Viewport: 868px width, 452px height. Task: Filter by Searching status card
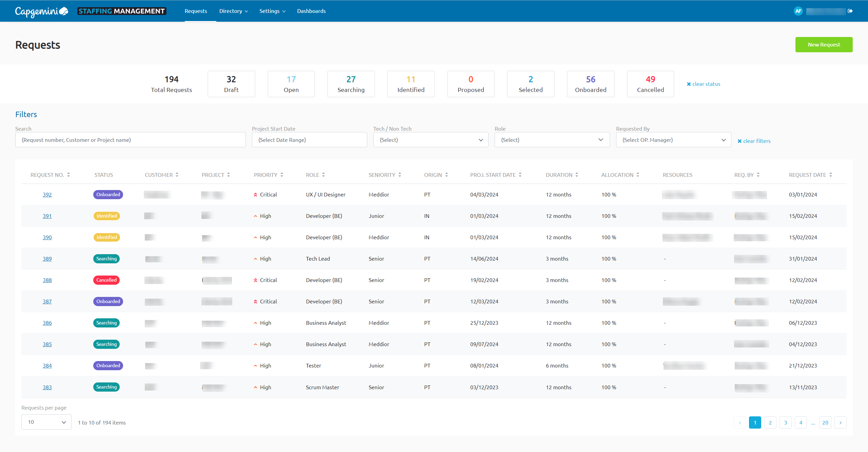click(x=351, y=84)
